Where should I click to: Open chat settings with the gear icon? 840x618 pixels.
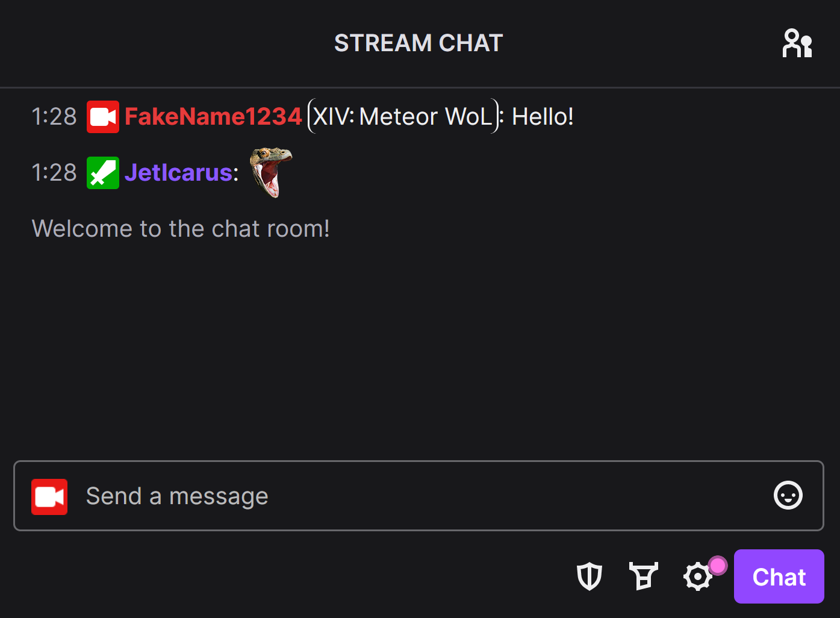697,576
